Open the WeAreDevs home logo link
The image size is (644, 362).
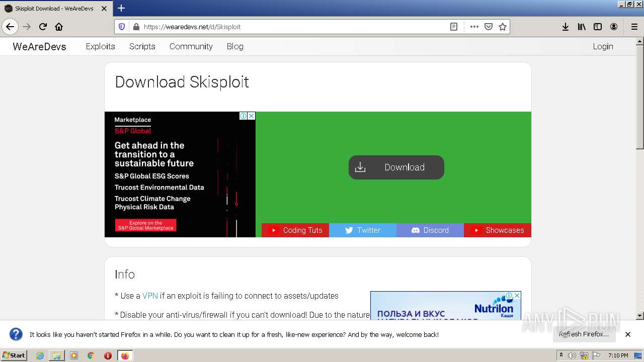coord(39,46)
